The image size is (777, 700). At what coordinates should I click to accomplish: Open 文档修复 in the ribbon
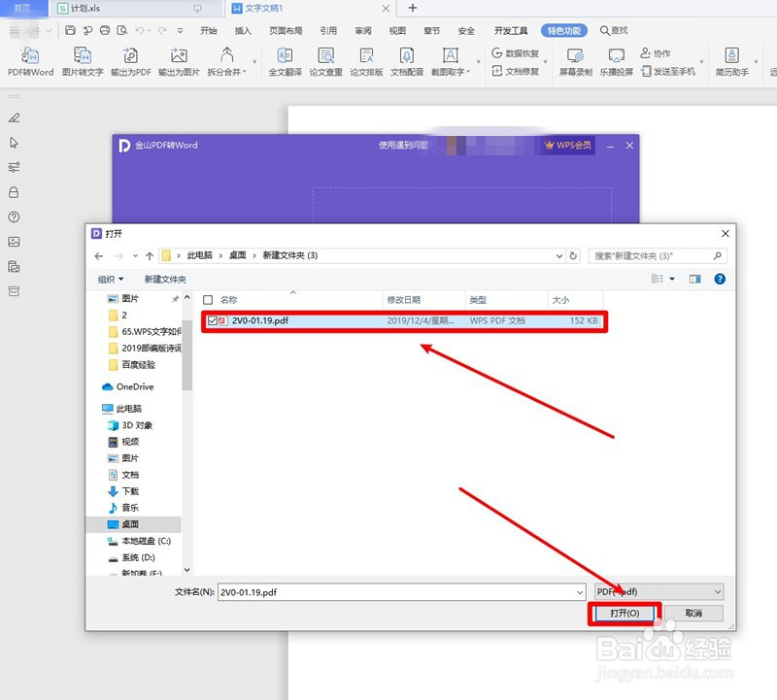click(x=516, y=71)
